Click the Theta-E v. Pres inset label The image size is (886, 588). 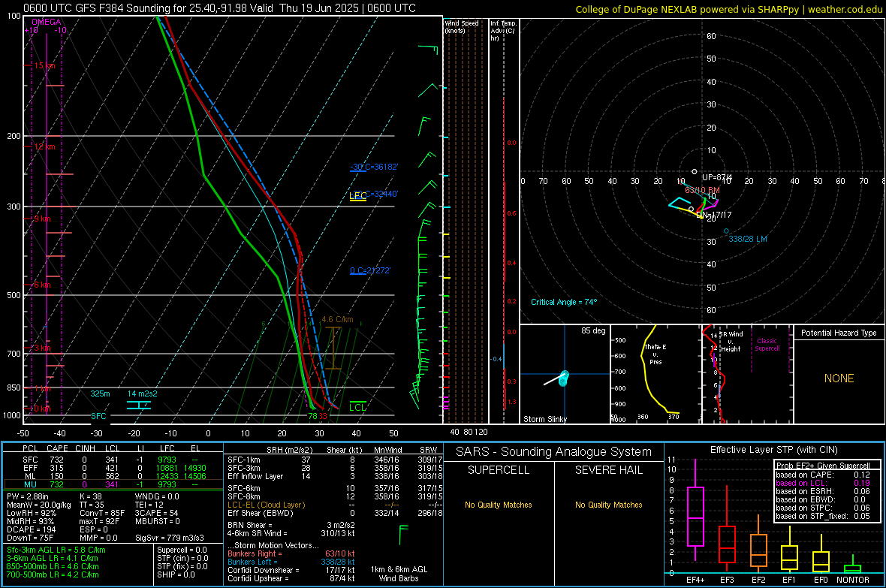655,354
